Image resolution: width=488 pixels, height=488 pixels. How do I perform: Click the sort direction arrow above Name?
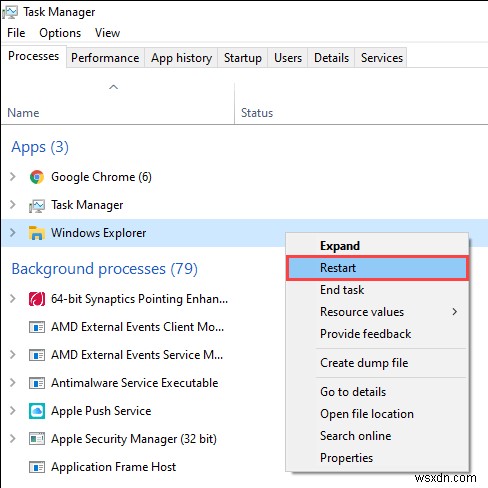113,87
